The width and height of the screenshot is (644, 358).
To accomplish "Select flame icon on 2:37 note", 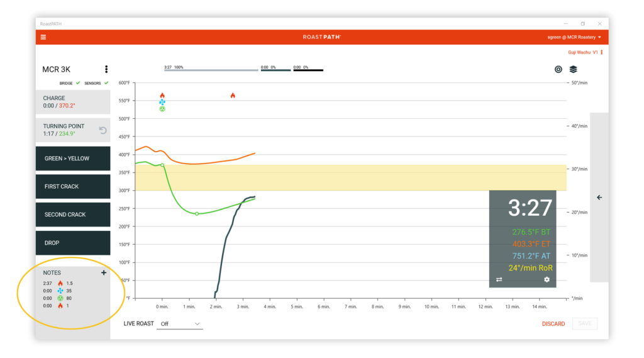I will [60, 283].
